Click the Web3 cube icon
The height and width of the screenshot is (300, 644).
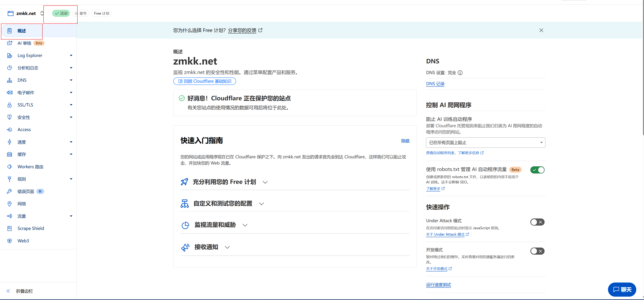click(9, 241)
